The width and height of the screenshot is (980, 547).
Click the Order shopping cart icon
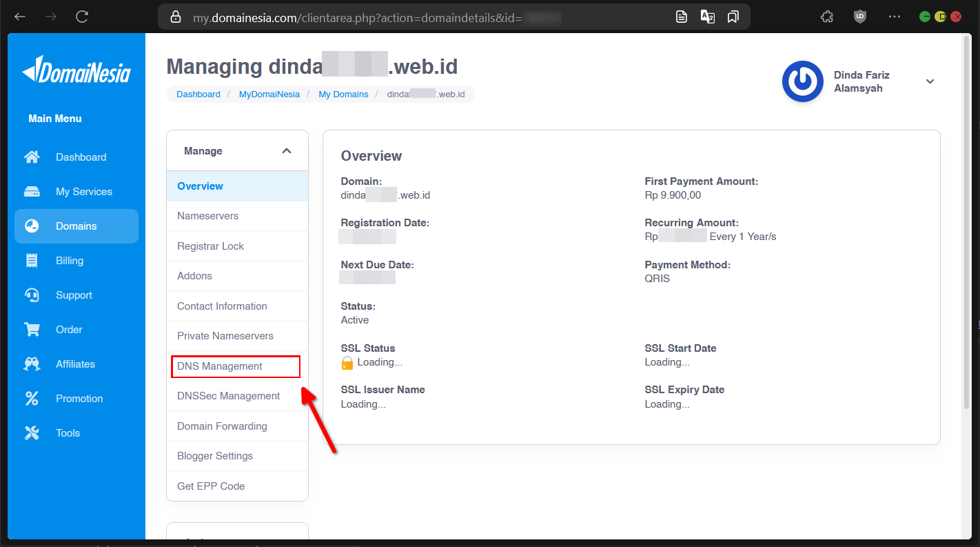32,330
